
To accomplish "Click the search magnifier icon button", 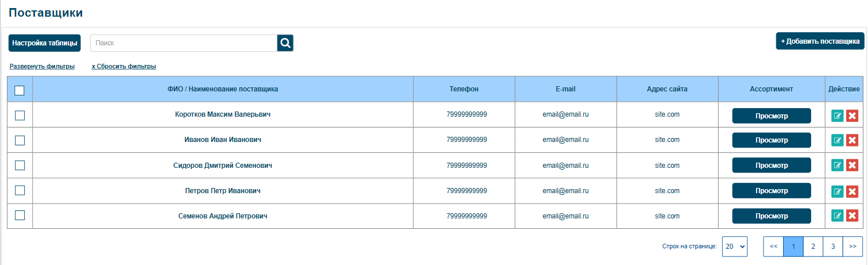I will [285, 43].
